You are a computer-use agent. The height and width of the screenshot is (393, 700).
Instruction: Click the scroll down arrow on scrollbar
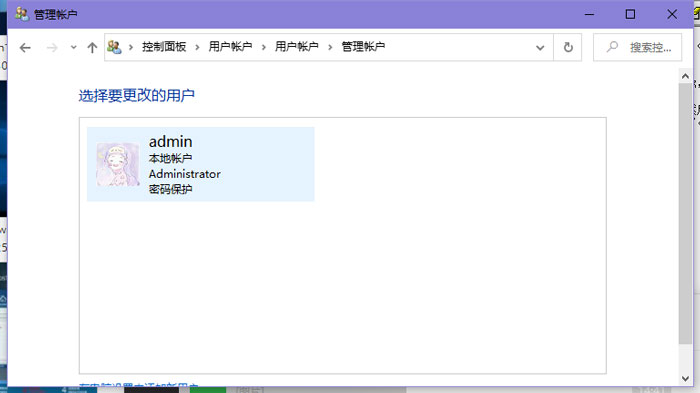(685, 379)
